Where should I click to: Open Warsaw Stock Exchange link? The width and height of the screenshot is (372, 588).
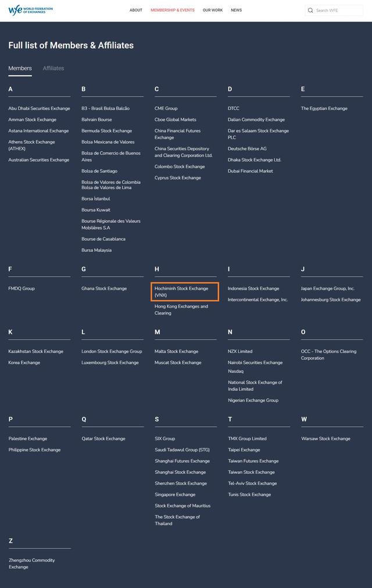coord(325,439)
